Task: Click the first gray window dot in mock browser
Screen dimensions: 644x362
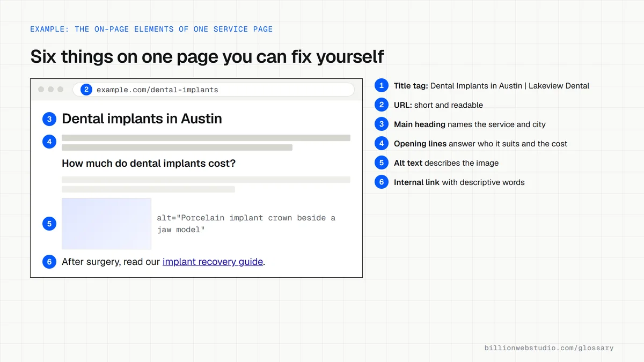Action: pos(41,90)
